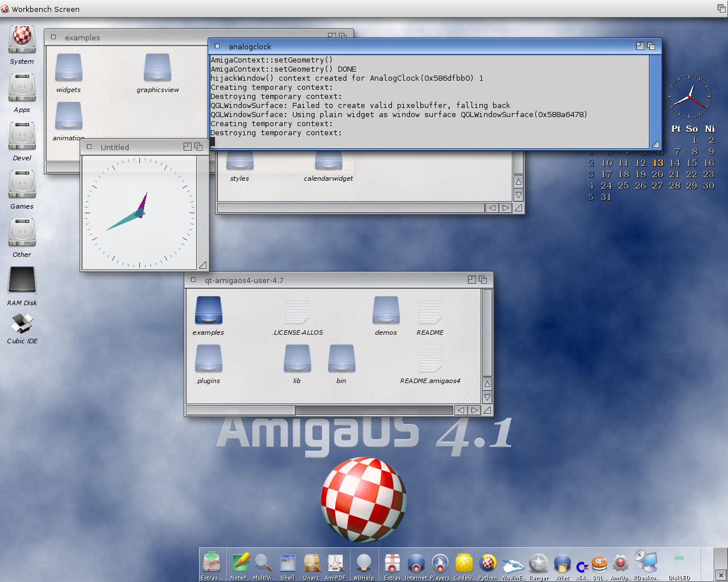Image resolution: width=728 pixels, height=582 pixels.
Task: Click scroll-up arrow in qt-amigaos4-user-4.7 window
Action: [x=487, y=384]
